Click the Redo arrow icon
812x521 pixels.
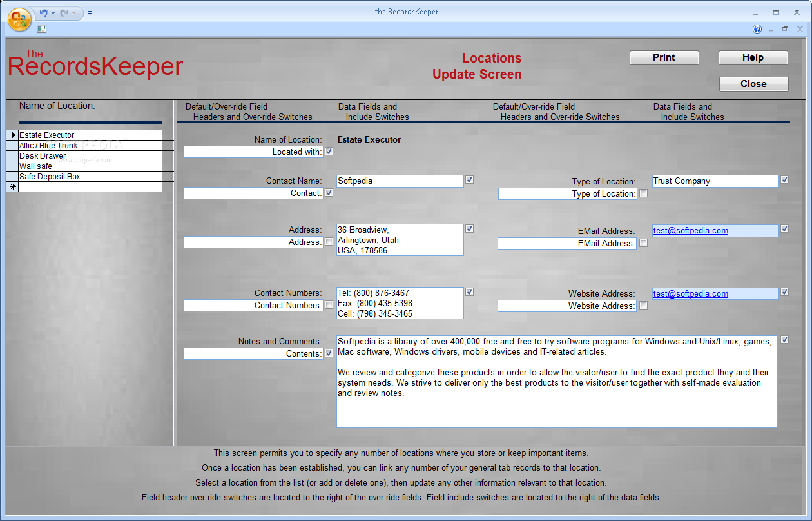(64, 12)
